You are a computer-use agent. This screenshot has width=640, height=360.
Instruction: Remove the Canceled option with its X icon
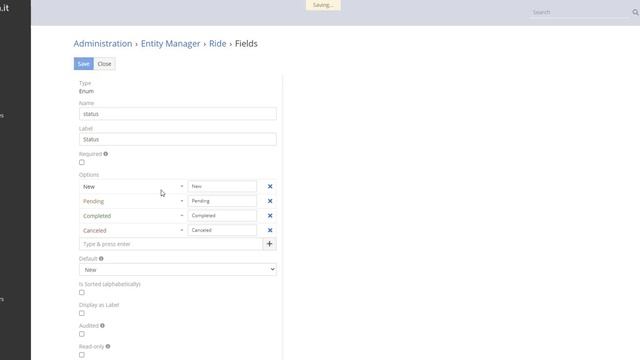point(270,230)
